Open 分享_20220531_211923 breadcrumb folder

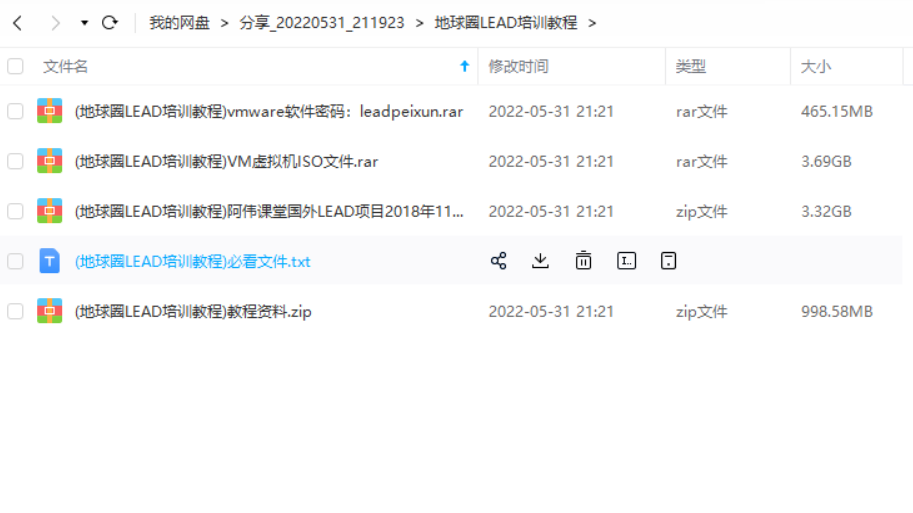[322, 23]
